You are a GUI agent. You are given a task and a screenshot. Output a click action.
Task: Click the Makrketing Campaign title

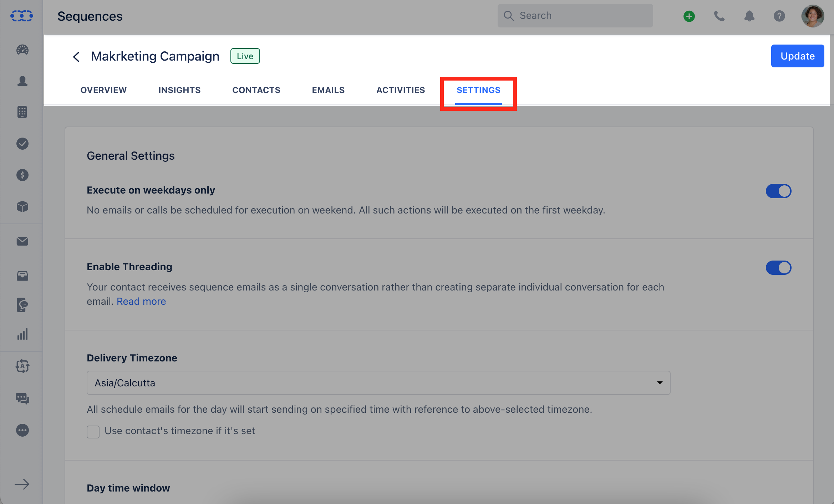click(155, 56)
